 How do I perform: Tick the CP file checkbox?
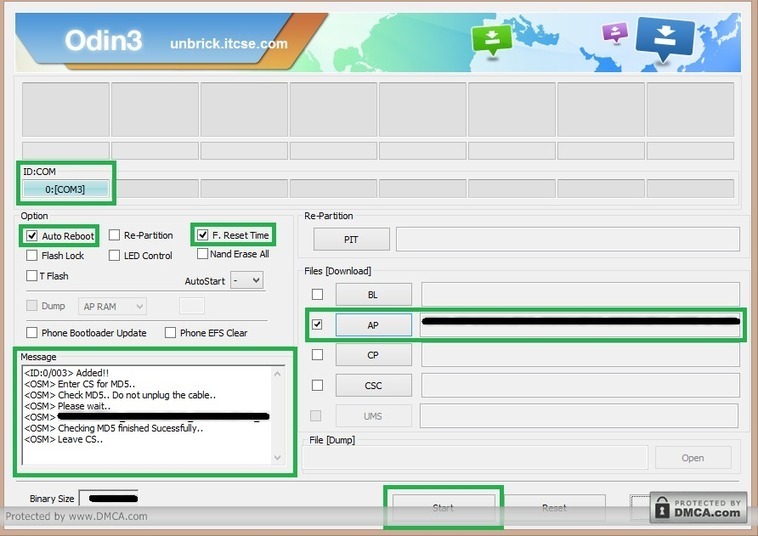[317, 355]
